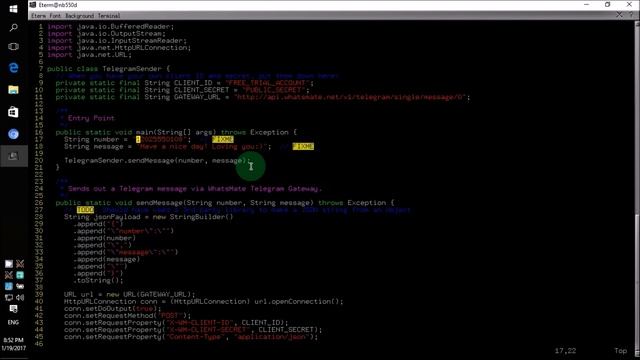The width and height of the screenshot is (640, 360).
Task: Click 'URL url = new URL(GATEWAY_URL);'
Action: 129,294
